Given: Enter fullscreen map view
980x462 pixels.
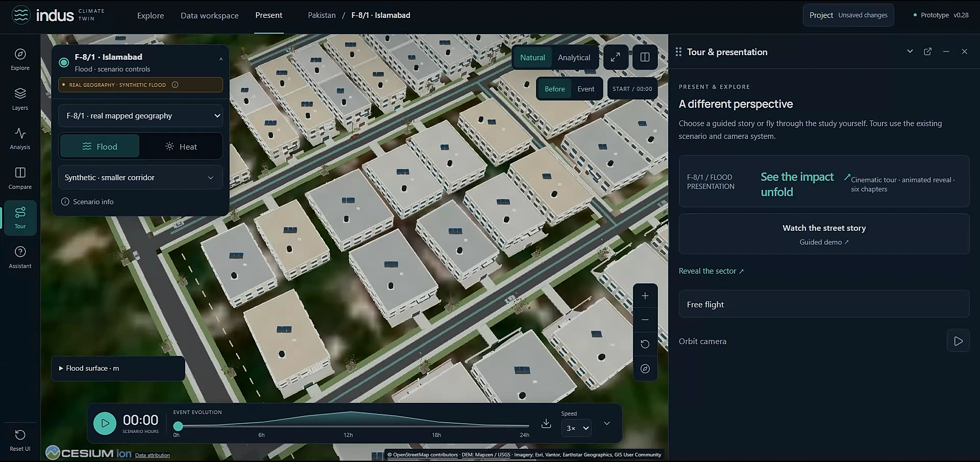Looking at the screenshot, I should coord(616,57).
